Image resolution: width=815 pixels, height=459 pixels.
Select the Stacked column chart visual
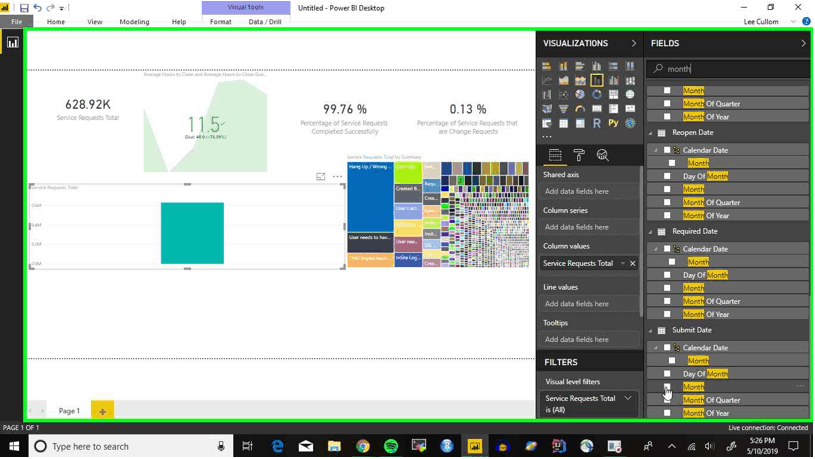[563, 66]
